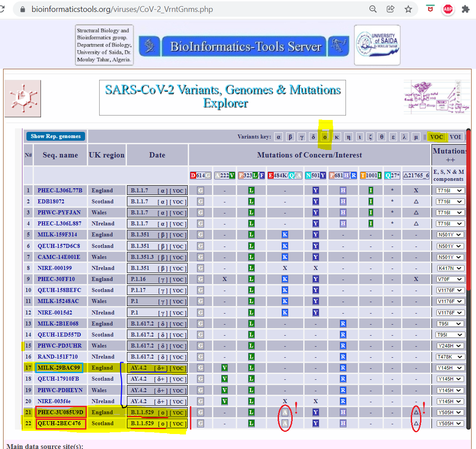Click the share page icon
This screenshot has height=449, width=476.
390,9
